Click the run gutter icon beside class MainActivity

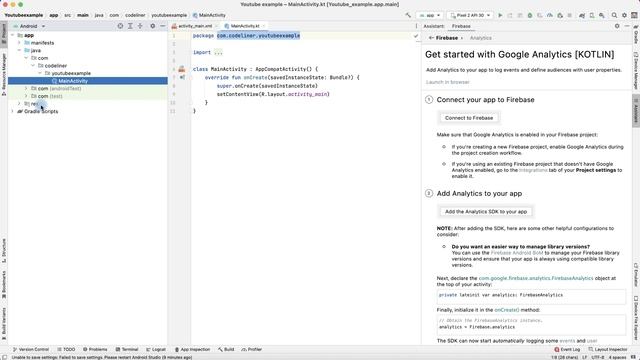click(182, 69)
